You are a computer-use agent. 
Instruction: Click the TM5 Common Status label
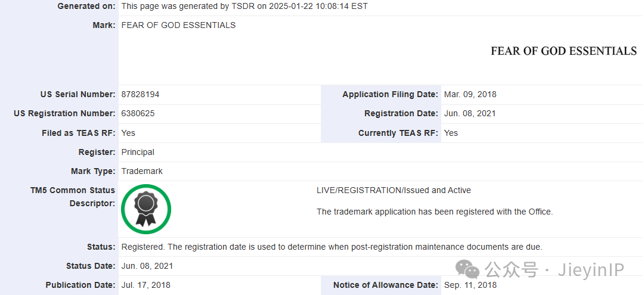[73, 190]
